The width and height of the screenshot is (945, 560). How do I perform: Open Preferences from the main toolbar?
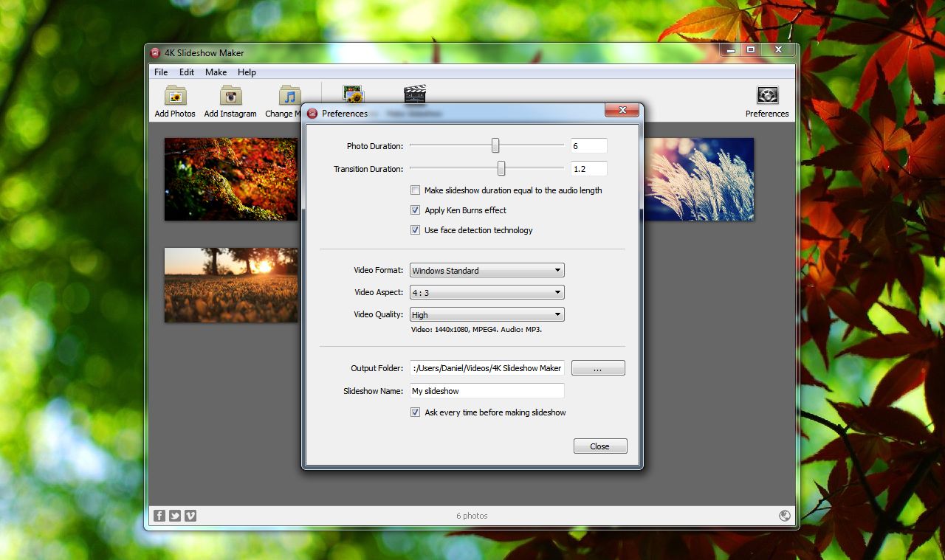point(767,101)
